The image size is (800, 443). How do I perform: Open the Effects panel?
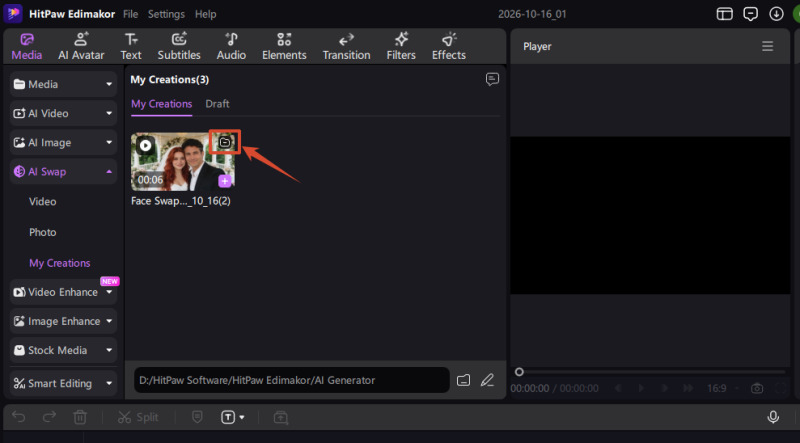point(449,46)
